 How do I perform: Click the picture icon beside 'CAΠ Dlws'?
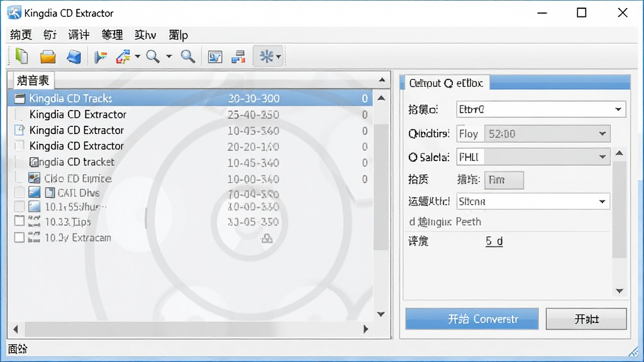point(34,192)
